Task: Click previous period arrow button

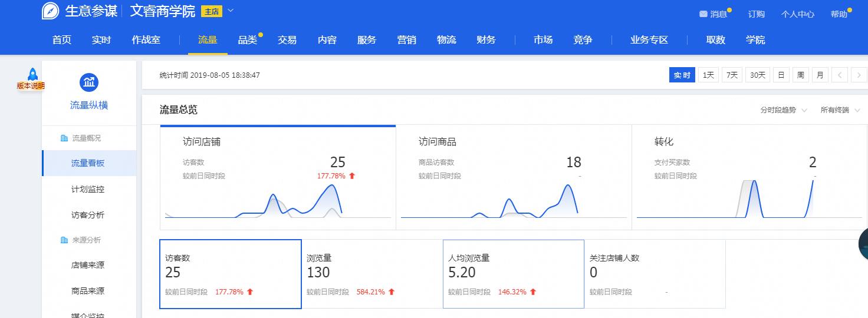Action: point(840,75)
